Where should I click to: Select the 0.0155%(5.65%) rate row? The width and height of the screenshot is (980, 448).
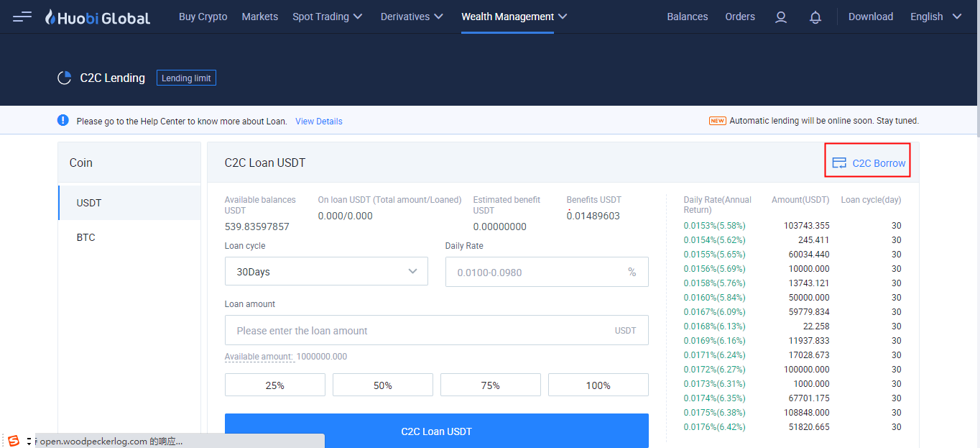click(792, 255)
